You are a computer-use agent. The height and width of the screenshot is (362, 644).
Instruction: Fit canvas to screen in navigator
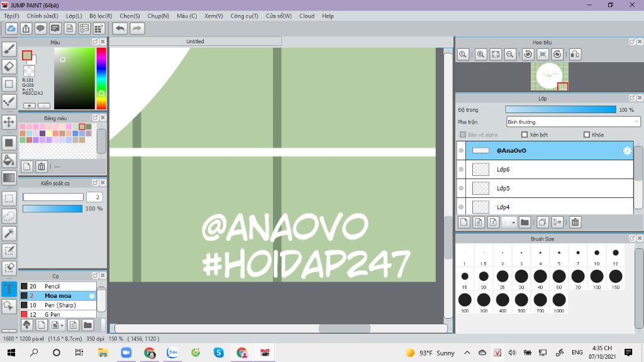coord(496,54)
